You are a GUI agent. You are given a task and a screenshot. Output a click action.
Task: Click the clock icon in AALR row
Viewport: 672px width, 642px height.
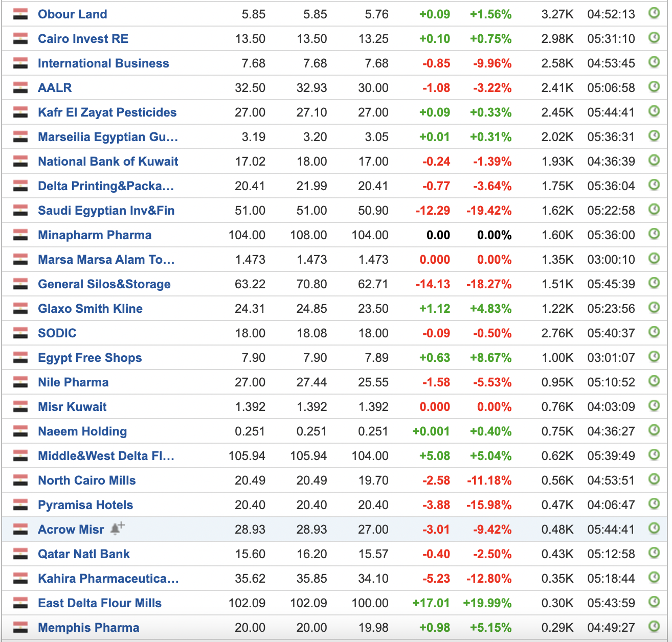[654, 86]
